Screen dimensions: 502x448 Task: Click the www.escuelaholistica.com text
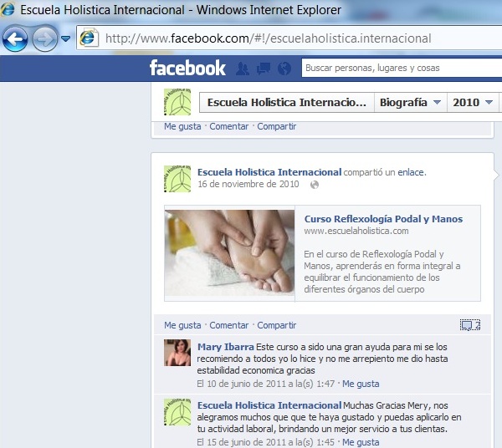(356, 231)
